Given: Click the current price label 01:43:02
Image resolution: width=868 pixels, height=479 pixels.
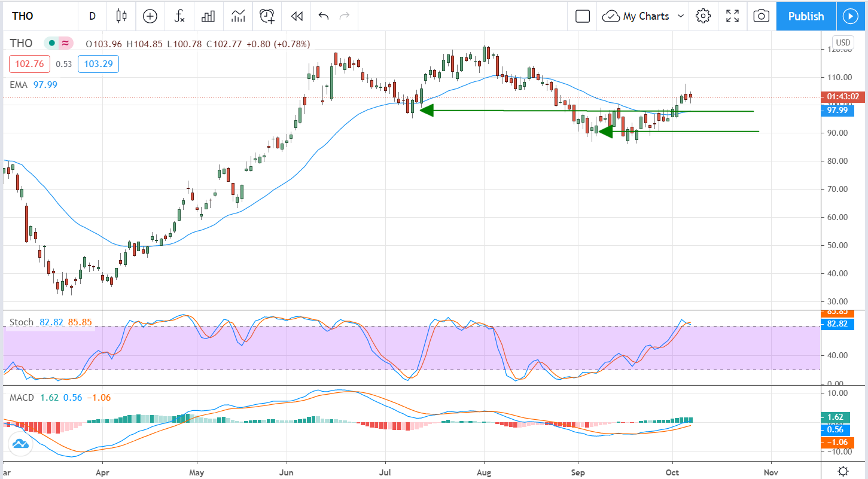Looking at the screenshot, I should pos(843,97).
